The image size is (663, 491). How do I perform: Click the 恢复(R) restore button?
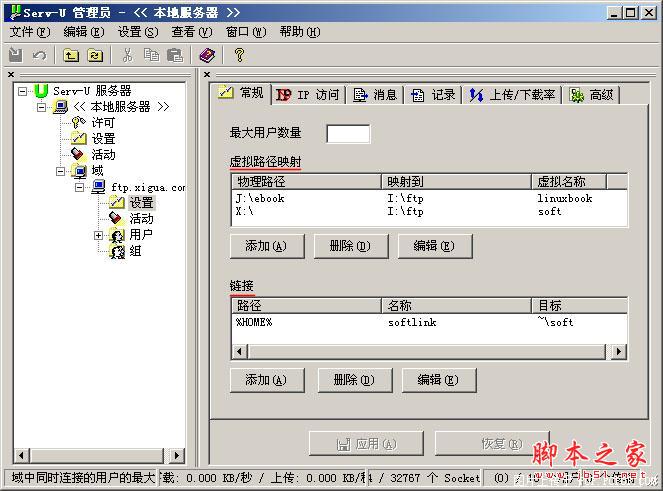pos(493,444)
